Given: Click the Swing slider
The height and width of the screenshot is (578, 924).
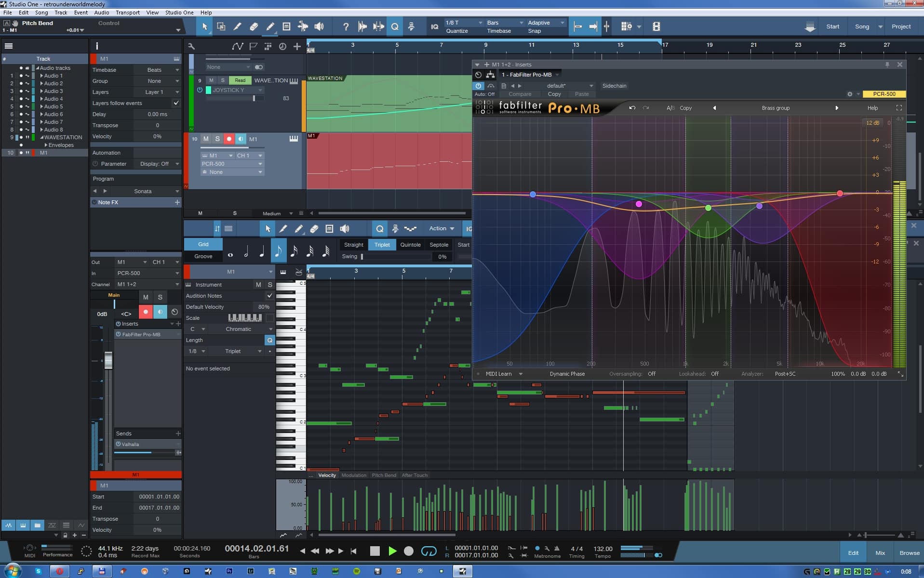Looking at the screenshot, I should [396, 257].
